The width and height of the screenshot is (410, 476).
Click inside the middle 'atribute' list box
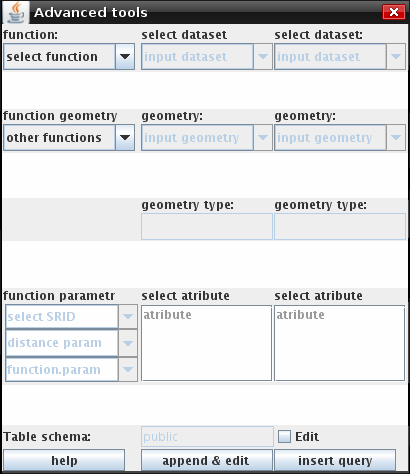pos(207,343)
